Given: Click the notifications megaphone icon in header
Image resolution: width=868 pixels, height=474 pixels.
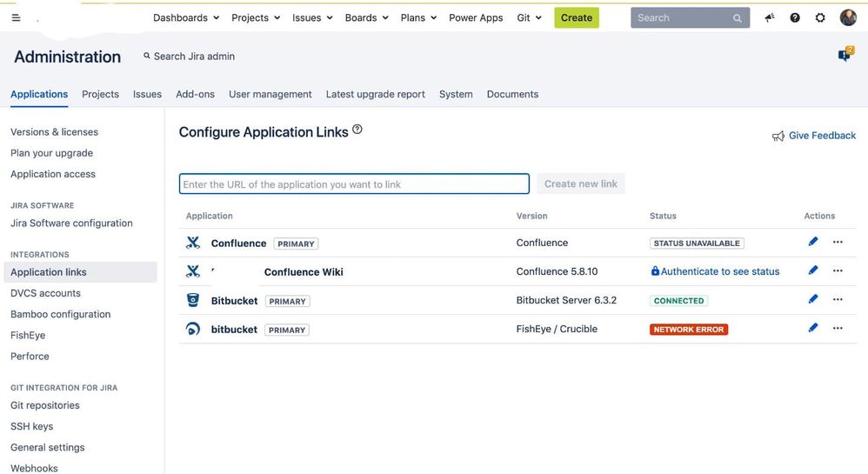Looking at the screenshot, I should coord(770,17).
